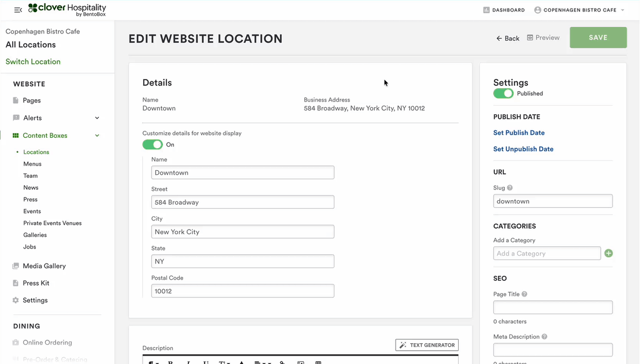This screenshot has height=364, width=640.
Task: Collapse the Content Boxes section chevron
Action: pyautogui.click(x=97, y=136)
